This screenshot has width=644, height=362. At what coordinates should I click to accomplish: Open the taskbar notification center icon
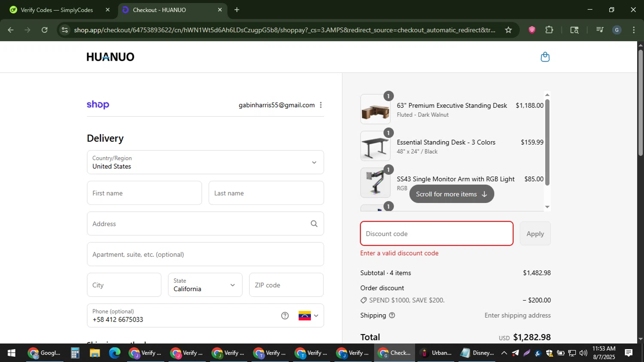629,353
